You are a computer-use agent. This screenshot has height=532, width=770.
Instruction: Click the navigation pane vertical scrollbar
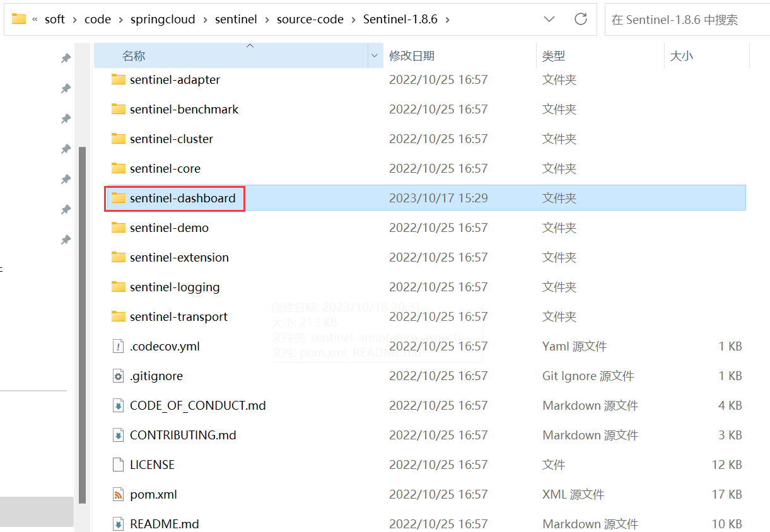(x=82, y=325)
